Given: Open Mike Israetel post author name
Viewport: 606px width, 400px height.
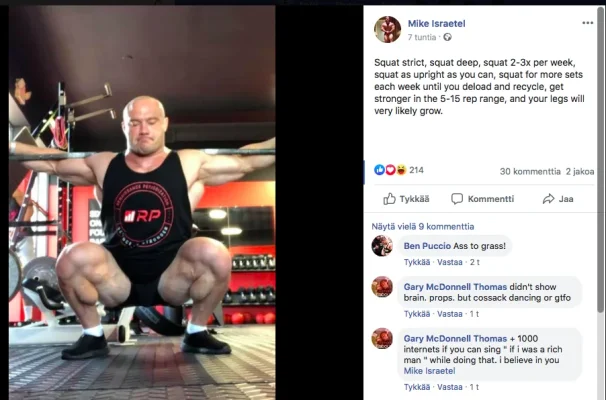Looking at the screenshot, I should (x=436, y=24).
